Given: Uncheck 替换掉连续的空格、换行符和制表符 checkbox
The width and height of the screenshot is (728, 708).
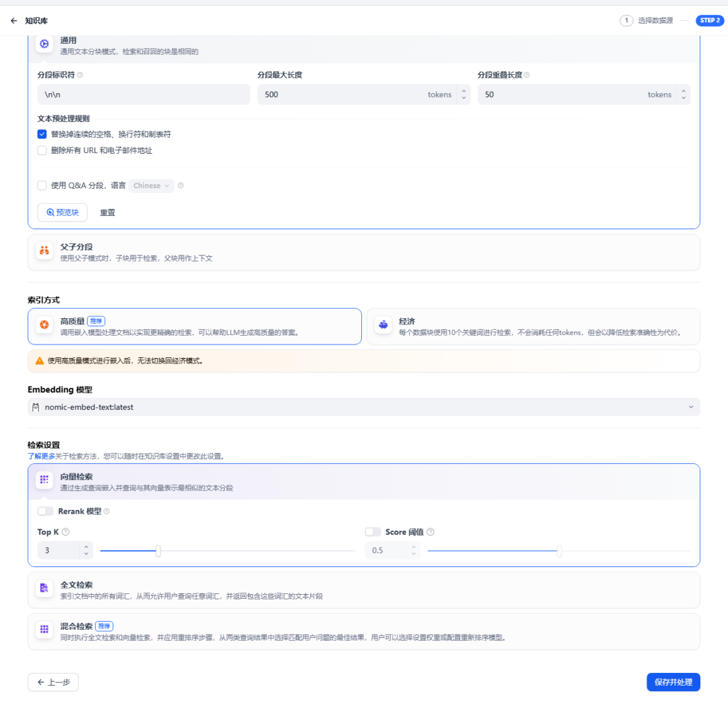Looking at the screenshot, I should (x=42, y=134).
